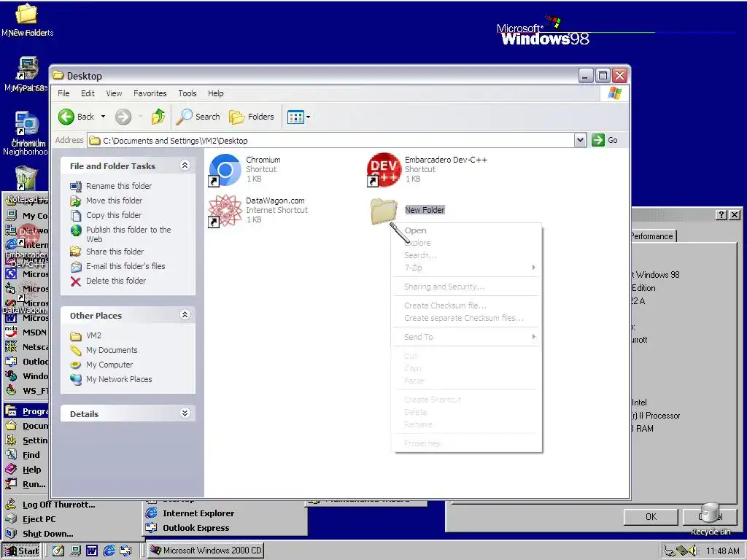Open the Help menu in Desktop window

point(216,93)
